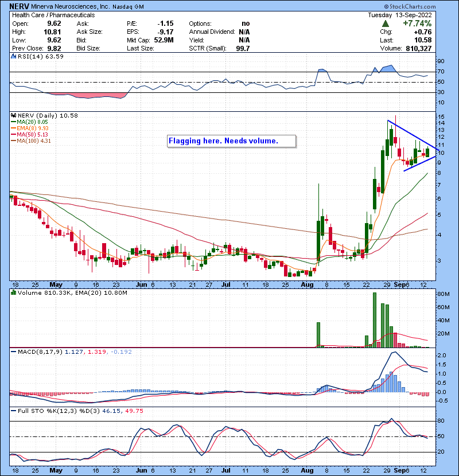
Task: Click the Yield label
Action: point(197,40)
